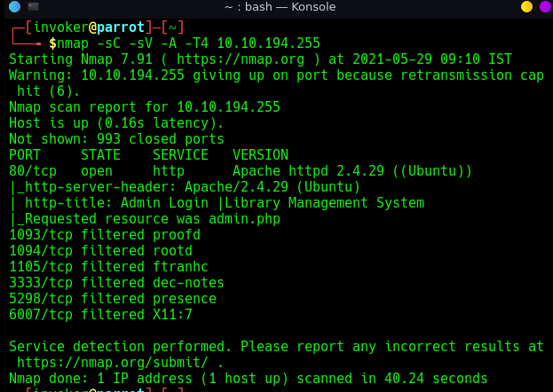
Task: Click the VERSION column header
Action: point(260,154)
